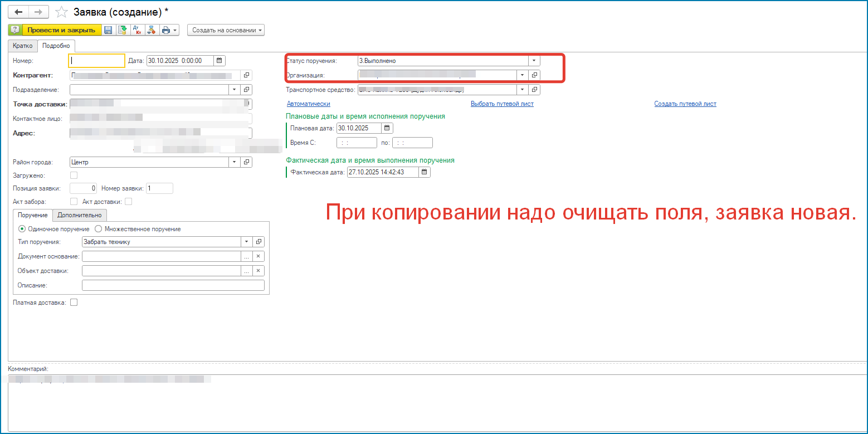868x434 pixels.
Task: Click into the Описание text field
Action: pos(173,285)
